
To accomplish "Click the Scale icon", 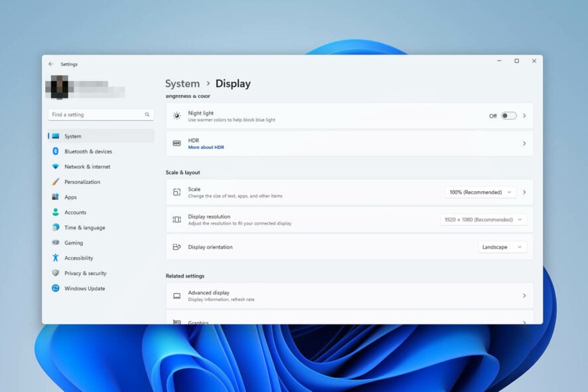I will (177, 191).
